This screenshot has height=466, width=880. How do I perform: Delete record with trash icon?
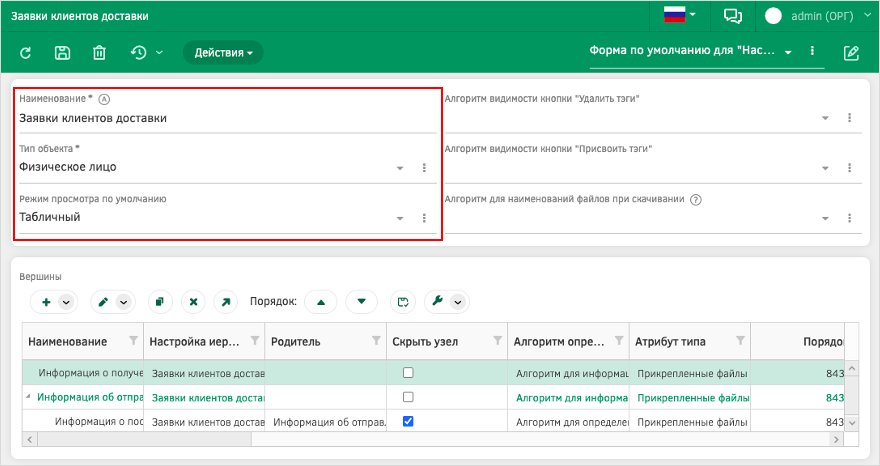click(x=99, y=53)
